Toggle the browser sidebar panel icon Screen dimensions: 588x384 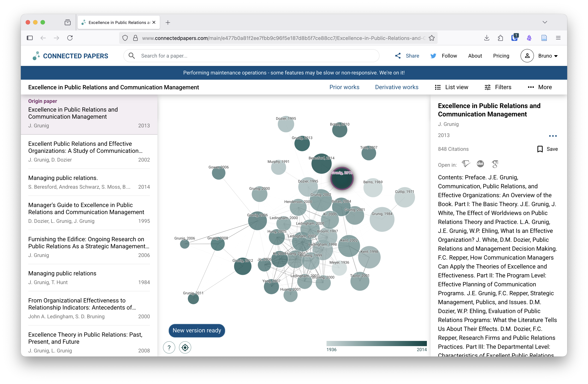click(x=30, y=38)
